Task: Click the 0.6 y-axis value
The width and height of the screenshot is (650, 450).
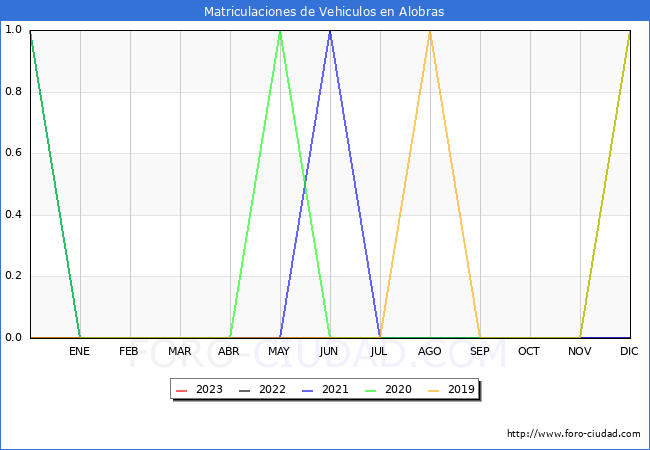Action: (13, 152)
